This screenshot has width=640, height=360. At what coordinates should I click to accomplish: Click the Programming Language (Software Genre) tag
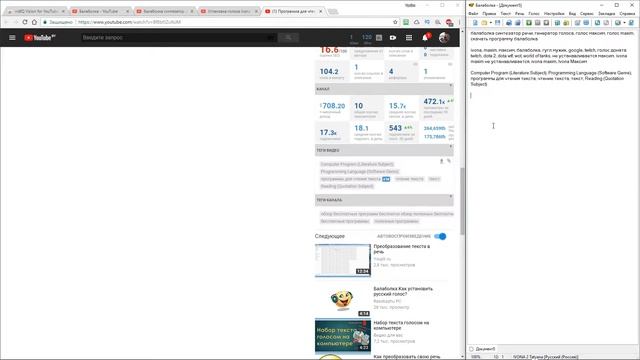pos(360,171)
